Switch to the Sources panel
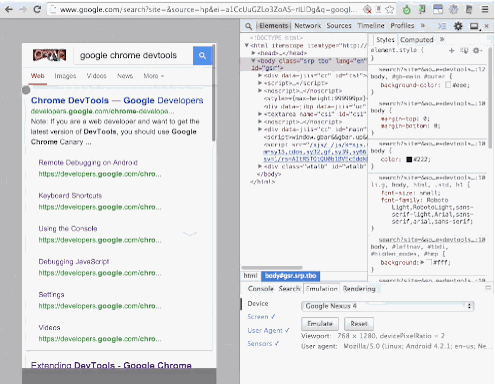 [x=339, y=26]
